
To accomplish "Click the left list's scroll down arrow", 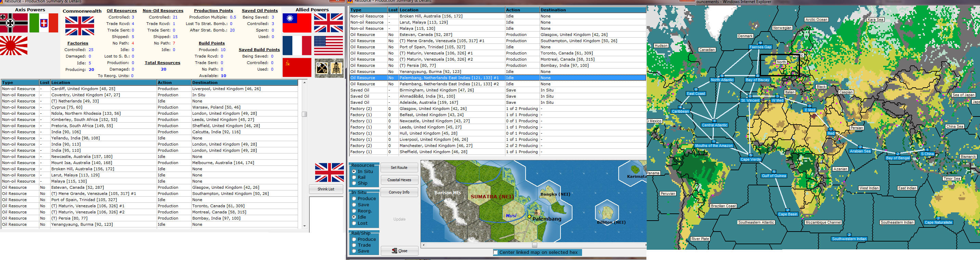I will (x=304, y=226).
